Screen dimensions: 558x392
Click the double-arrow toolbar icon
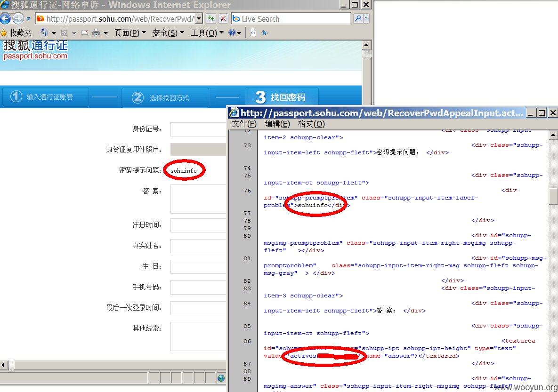pyautogui.click(x=265, y=33)
